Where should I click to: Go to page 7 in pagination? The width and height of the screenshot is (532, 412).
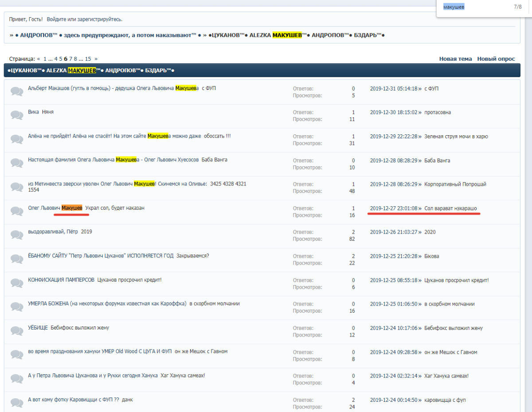coord(70,59)
